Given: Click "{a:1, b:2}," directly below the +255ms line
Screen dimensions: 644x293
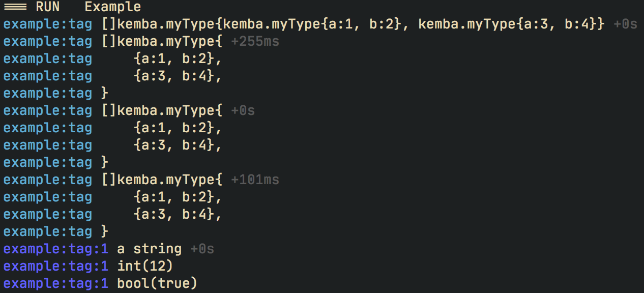Looking at the screenshot, I should (x=178, y=58).
